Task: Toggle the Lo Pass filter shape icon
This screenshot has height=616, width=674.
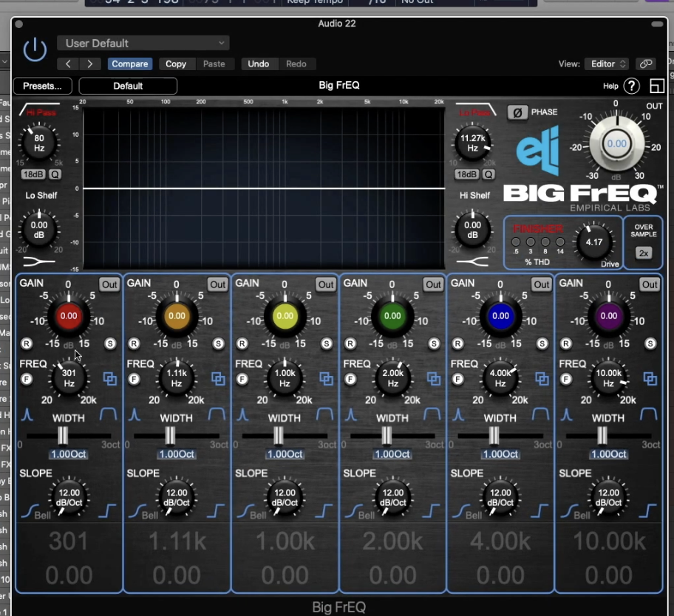Action: point(475,109)
